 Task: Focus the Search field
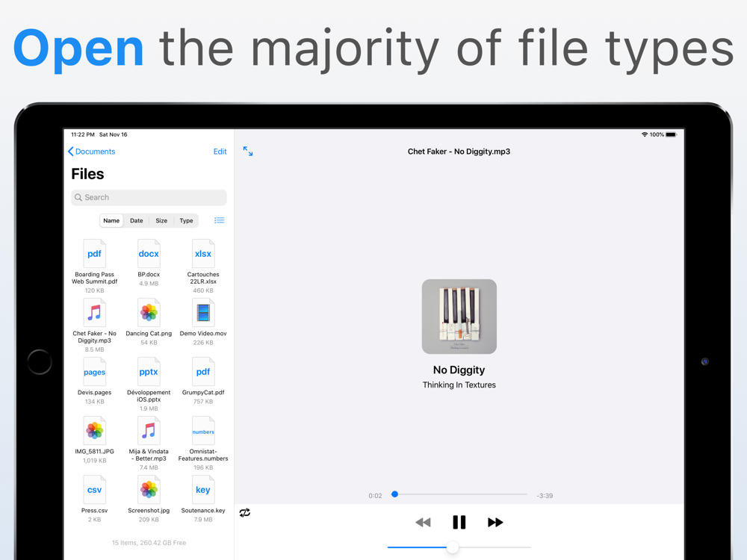(149, 198)
